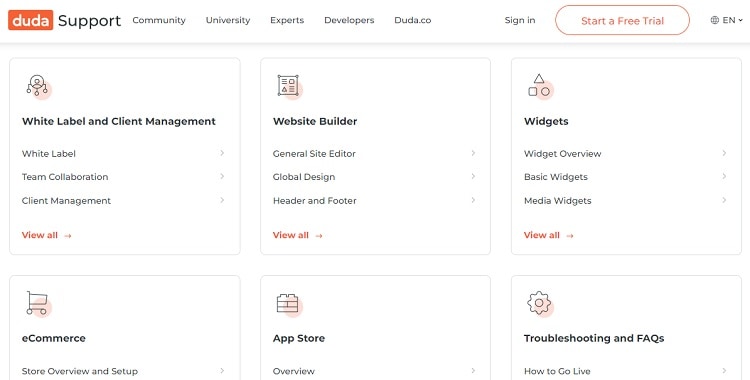Open the Widget Overview link

pos(562,154)
